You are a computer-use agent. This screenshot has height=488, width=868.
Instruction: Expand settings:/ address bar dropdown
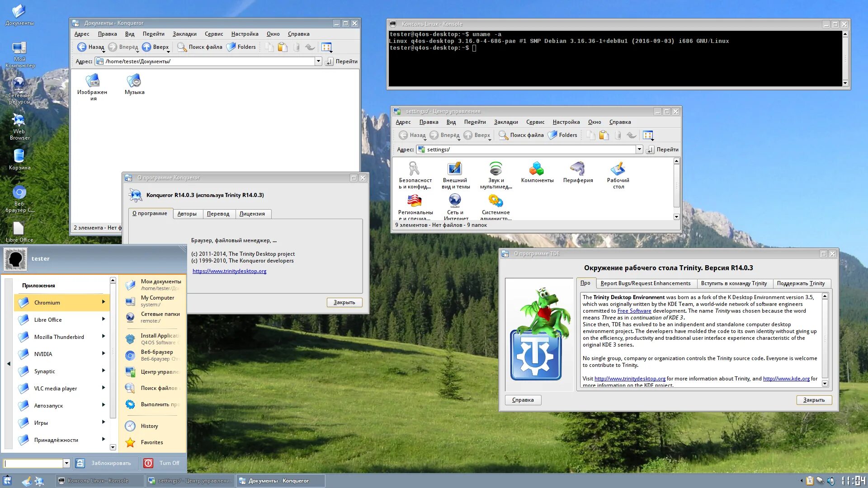(639, 150)
